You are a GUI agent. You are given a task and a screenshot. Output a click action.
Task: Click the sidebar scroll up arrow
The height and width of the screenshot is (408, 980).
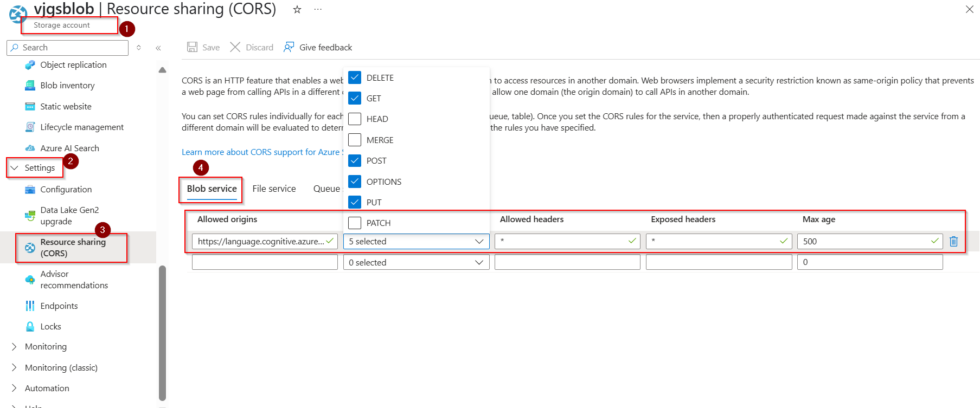(x=162, y=70)
